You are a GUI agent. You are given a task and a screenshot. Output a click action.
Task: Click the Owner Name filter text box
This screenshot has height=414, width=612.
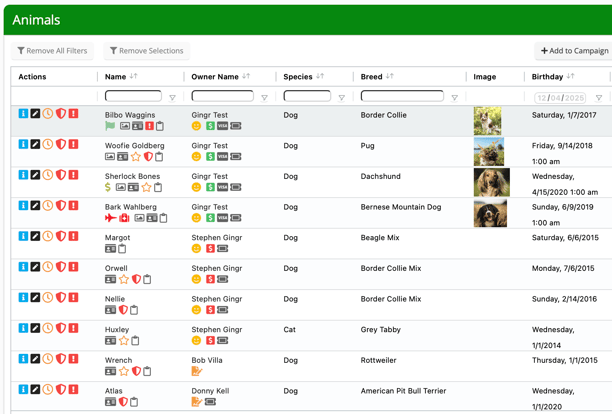[222, 97]
